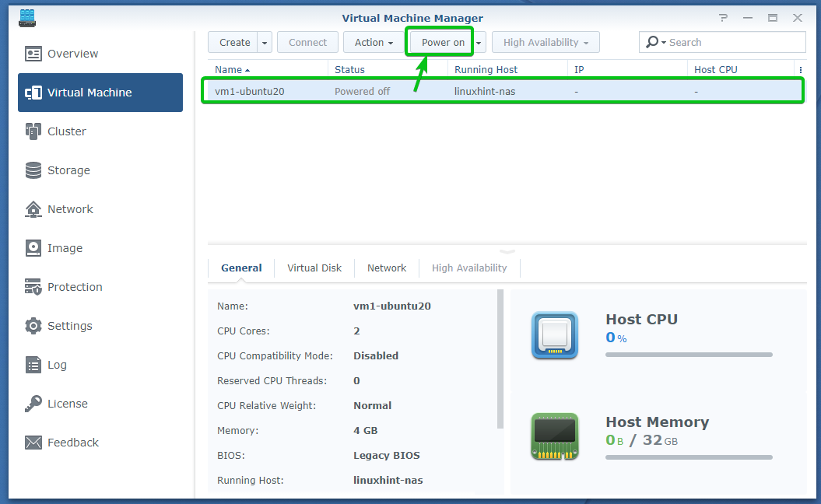
Task: Click the Overview sidebar icon
Action: tap(33, 54)
